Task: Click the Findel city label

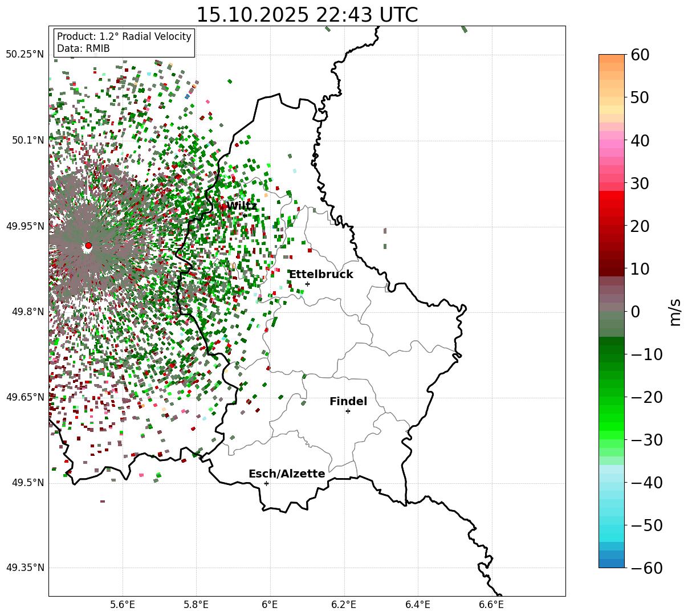Action: 348,402
